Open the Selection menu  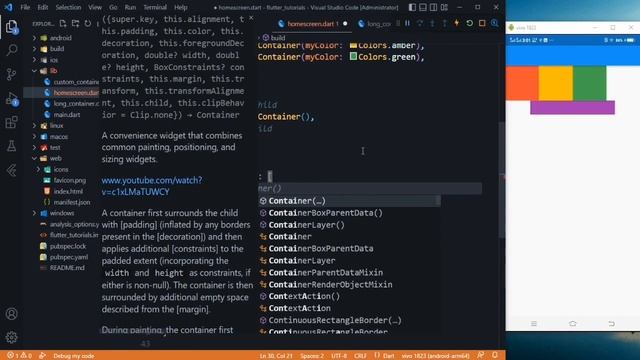[x=68, y=7]
